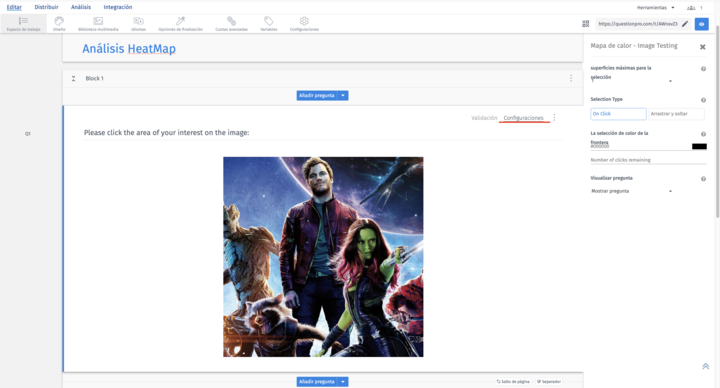
Task: Show help for selección de color de la frontera
Action: (x=703, y=134)
